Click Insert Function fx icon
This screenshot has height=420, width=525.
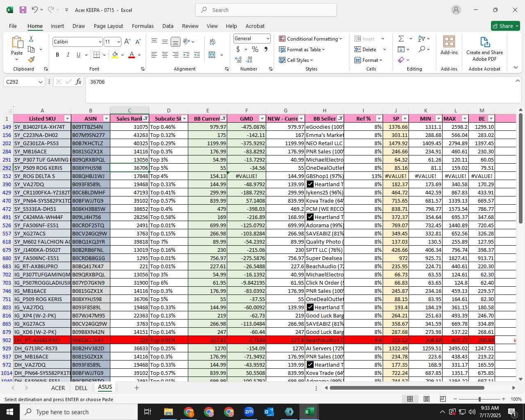79,82
